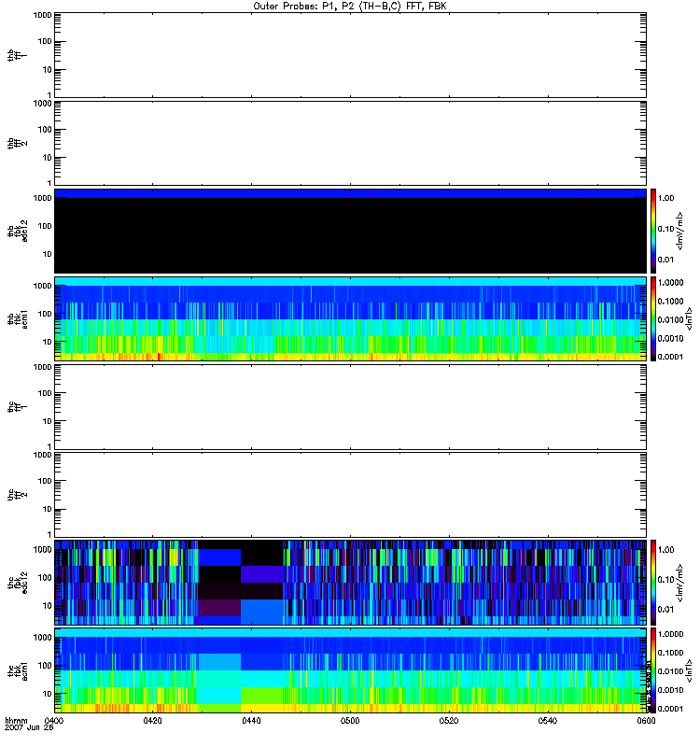Screen dimensions: 700x747
Task: Click inside the empty thb fff 1 panel
Action: (x=350, y=55)
